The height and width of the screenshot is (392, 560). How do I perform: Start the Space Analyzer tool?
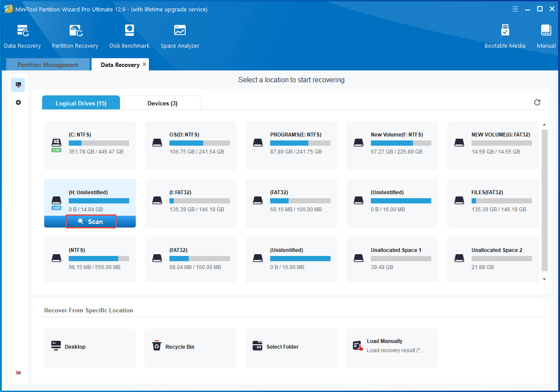click(180, 37)
